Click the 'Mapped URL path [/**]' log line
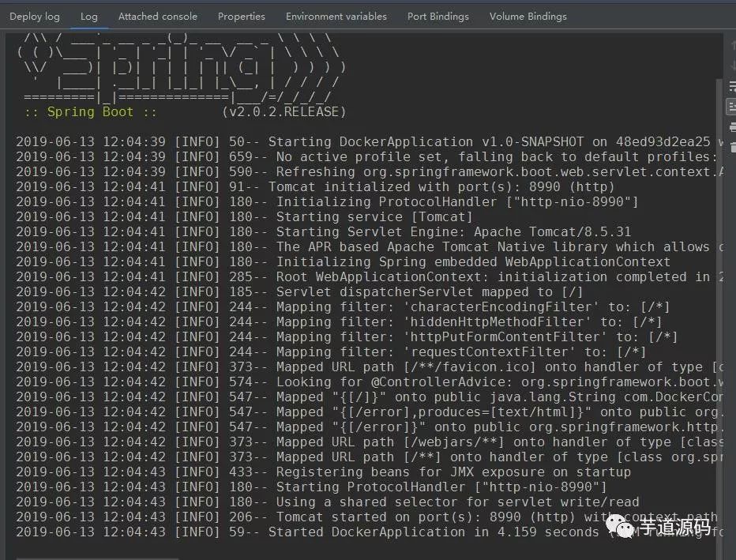This screenshot has height=560, width=736. pos(370,457)
